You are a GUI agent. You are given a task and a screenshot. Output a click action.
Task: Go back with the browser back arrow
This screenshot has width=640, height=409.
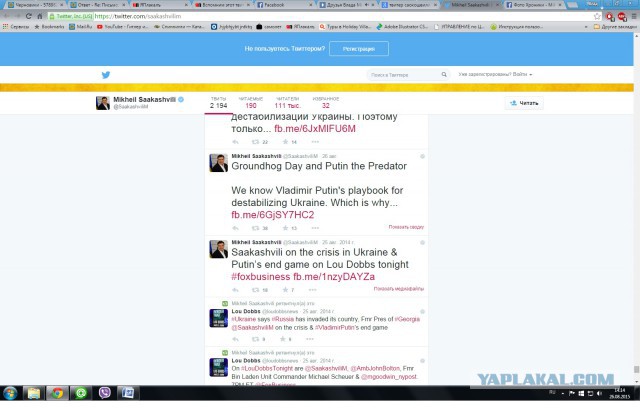coord(6,16)
